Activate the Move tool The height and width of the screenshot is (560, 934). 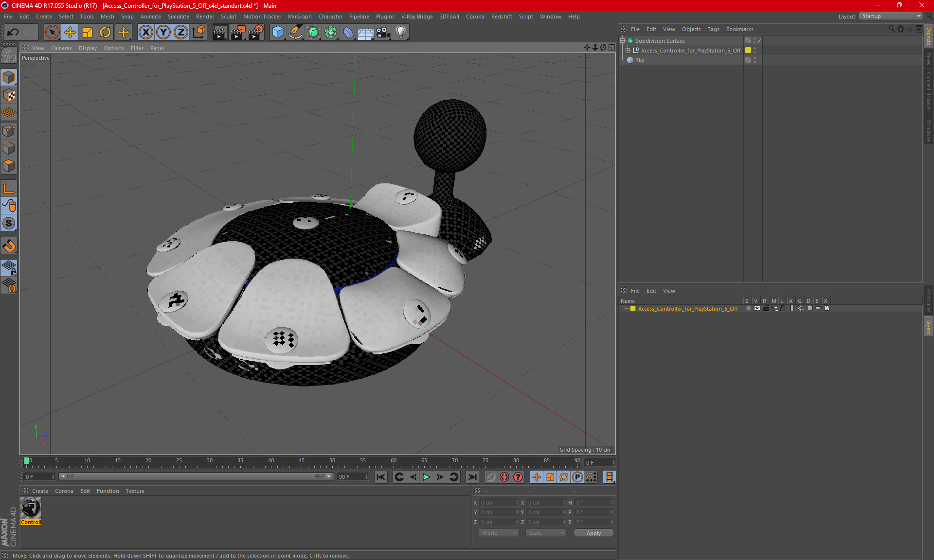[70, 33]
